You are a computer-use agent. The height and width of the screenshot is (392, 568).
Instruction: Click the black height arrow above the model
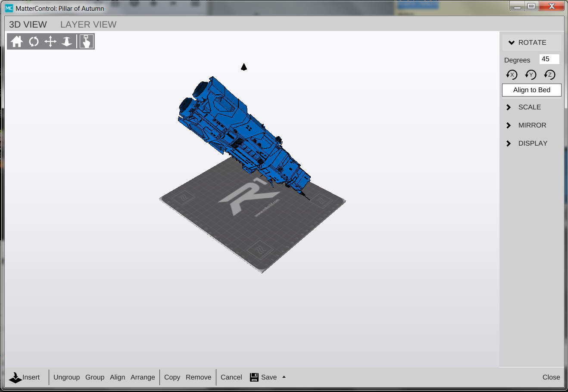click(x=244, y=67)
